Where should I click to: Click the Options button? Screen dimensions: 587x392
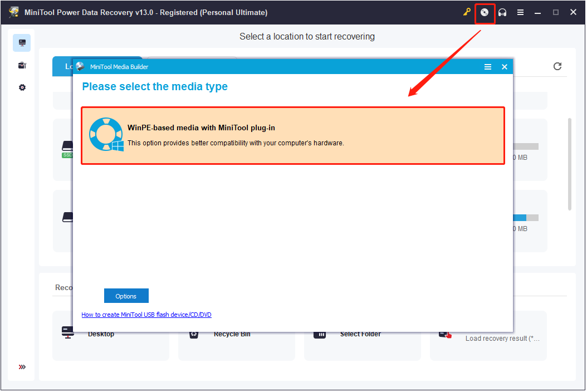pyautogui.click(x=126, y=296)
